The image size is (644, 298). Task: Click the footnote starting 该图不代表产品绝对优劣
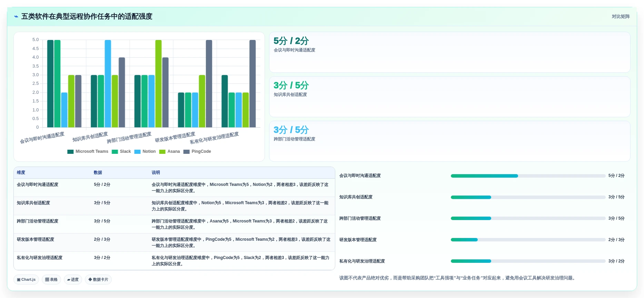457,278
